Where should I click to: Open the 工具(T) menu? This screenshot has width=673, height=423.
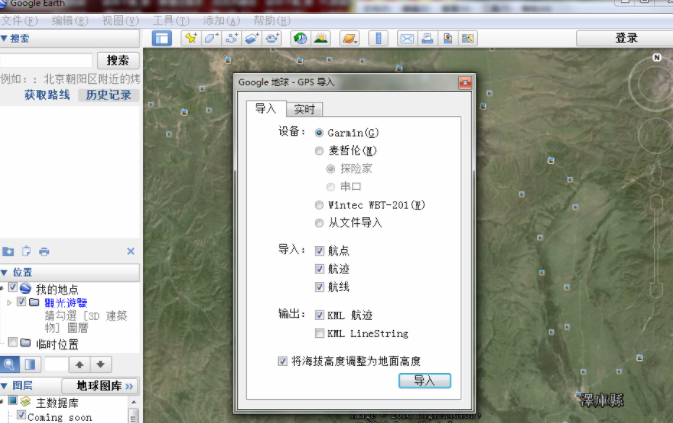[x=171, y=21]
